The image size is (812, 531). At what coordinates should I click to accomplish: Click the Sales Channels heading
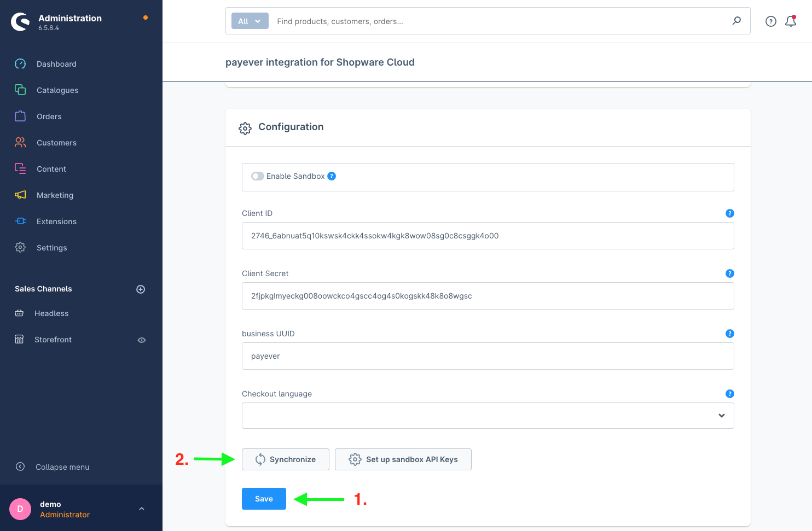click(x=43, y=289)
